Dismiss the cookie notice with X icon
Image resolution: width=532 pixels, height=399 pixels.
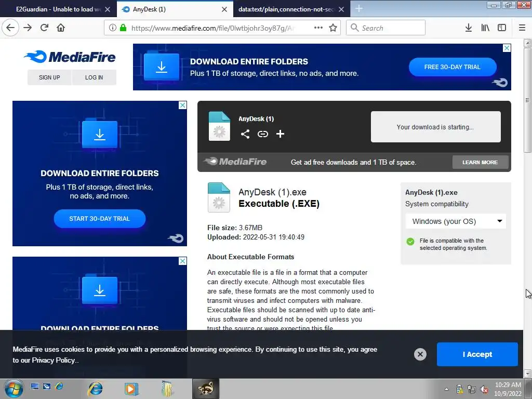tap(420, 354)
